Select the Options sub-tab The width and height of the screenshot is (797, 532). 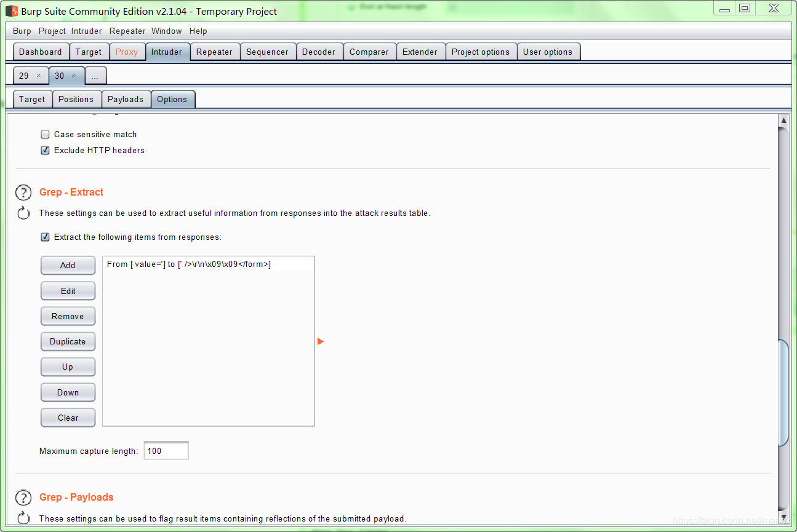(x=172, y=99)
